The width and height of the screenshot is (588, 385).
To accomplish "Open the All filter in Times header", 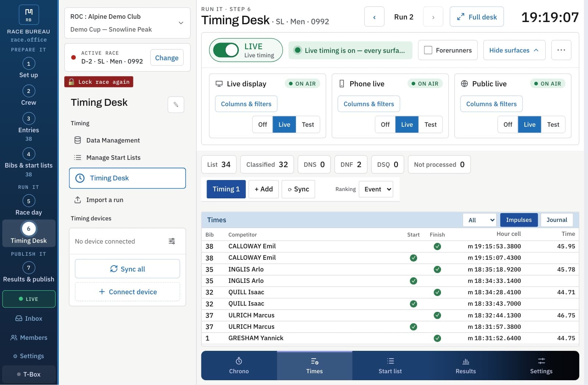I will [480, 220].
